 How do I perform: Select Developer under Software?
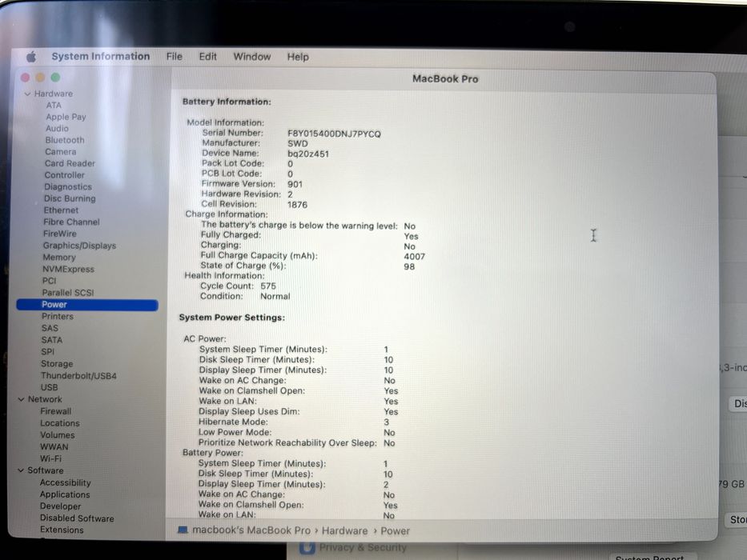(x=61, y=506)
